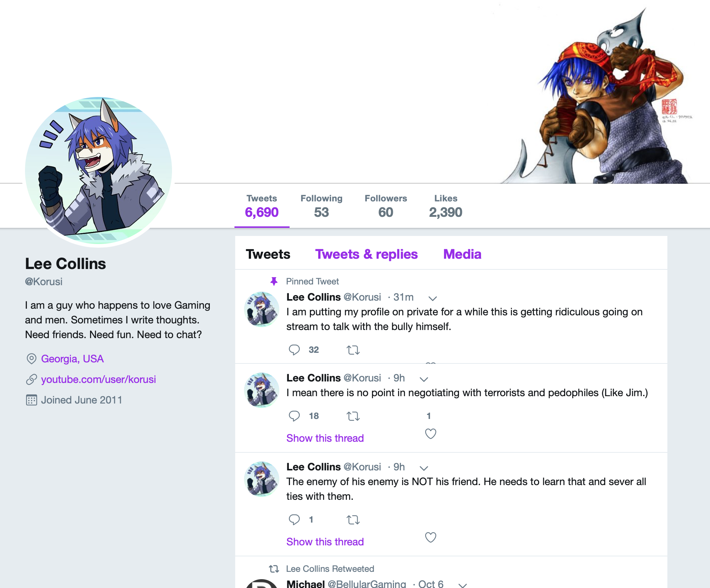Screen dimensions: 710x588
Task: Click retweet icon on pinned tweet
Action: (353, 350)
